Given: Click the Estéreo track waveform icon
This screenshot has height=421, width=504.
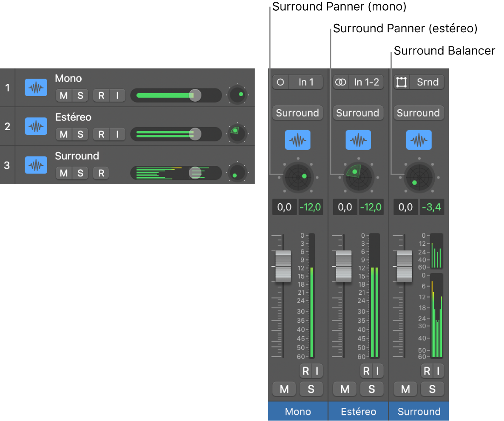Looking at the screenshot, I should pos(36,126).
